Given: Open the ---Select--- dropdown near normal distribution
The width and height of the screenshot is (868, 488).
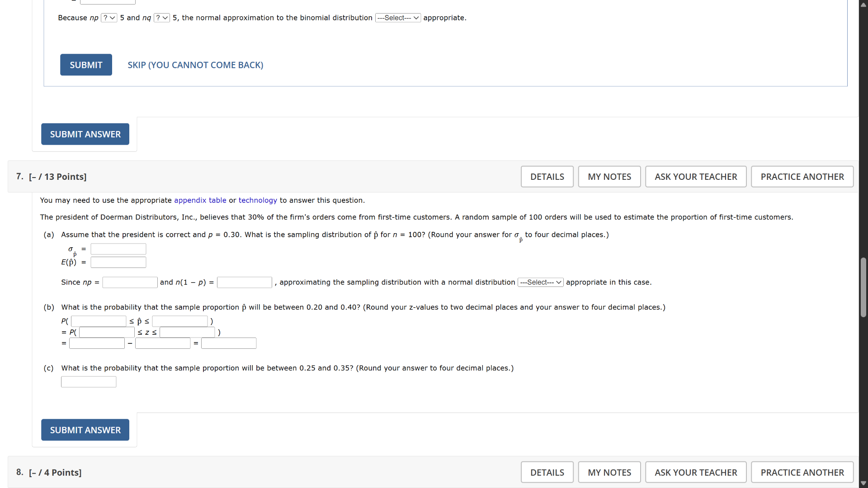Looking at the screenshot, I should pos(540,282).
